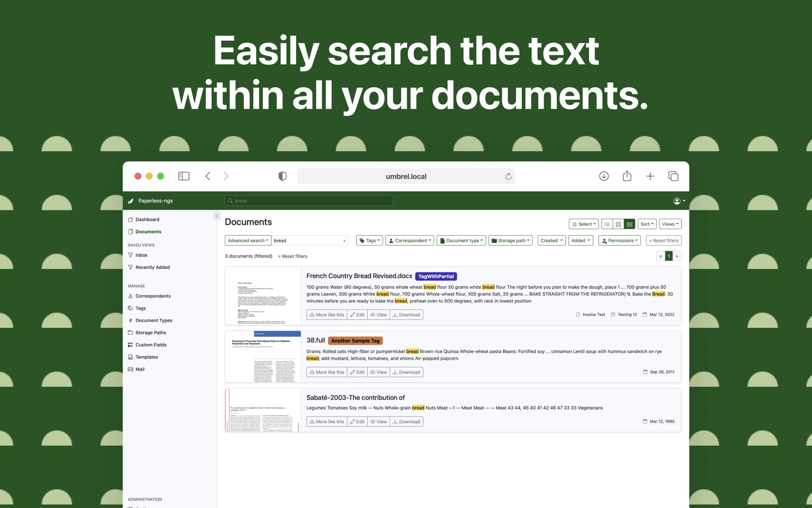Click the Correspondents person icon in sidebar
Screen dimensions: 812x508
pyautogui.click(x=130, y=296)
